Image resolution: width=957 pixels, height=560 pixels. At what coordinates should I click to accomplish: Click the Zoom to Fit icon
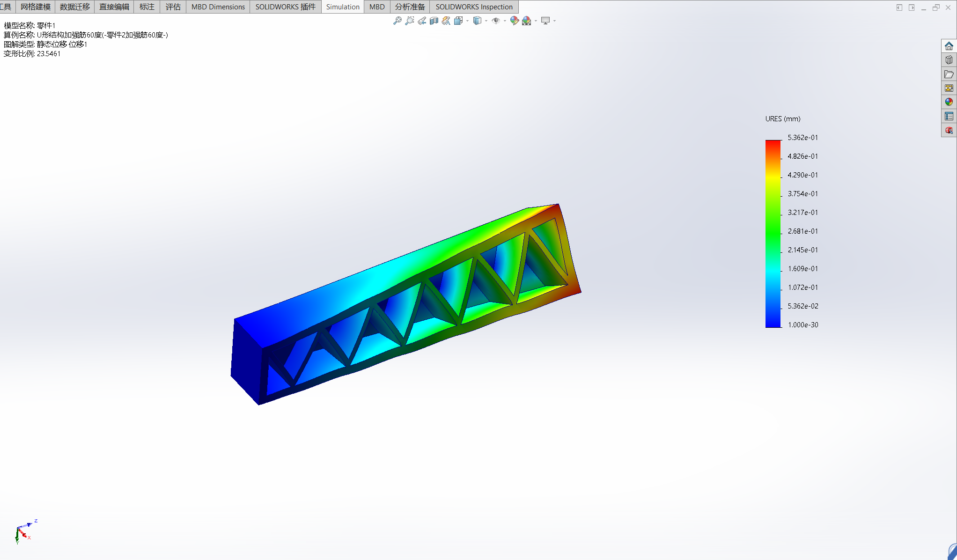pos(397,21)
